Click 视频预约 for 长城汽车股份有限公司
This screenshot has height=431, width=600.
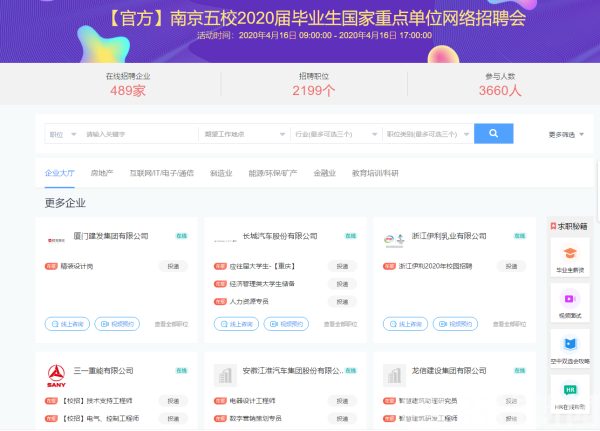(x=286, y=324)
